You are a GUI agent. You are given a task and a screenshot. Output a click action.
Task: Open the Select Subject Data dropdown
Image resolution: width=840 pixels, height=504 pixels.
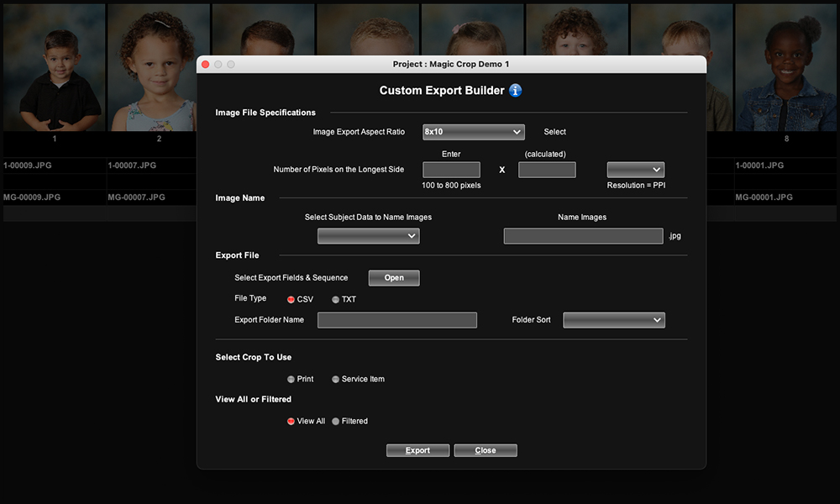pyautogui.click(x=368, y=237)
